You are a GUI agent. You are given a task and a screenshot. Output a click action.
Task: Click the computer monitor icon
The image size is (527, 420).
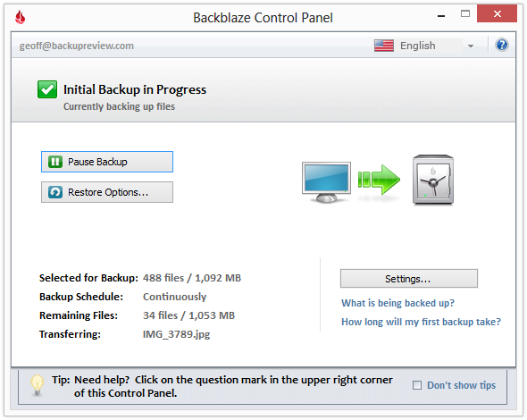[x=326, y=182]
